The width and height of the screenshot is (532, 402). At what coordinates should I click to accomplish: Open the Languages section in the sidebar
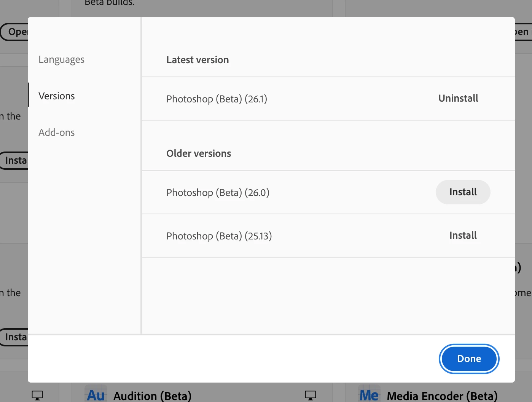click(x=61, y=60)
